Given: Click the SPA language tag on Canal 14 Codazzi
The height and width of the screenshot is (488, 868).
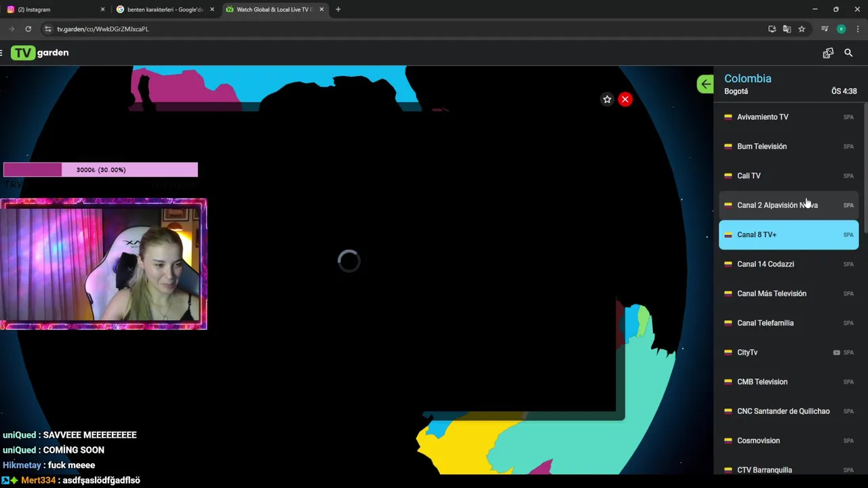Looking at the screenshot, I should 848,264.
